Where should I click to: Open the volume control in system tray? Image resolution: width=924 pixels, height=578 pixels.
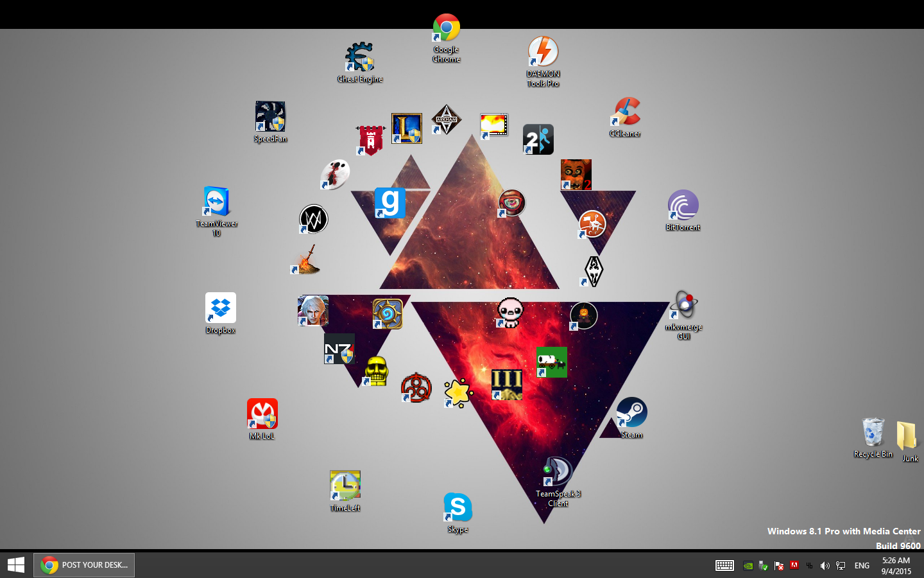pos(825,566)
